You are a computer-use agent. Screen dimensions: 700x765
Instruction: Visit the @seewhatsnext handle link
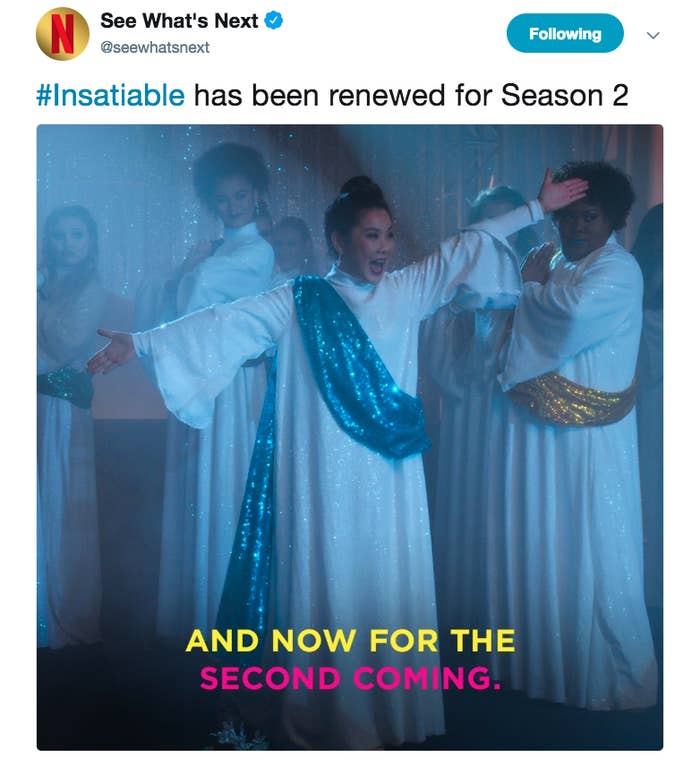point(155,47)
